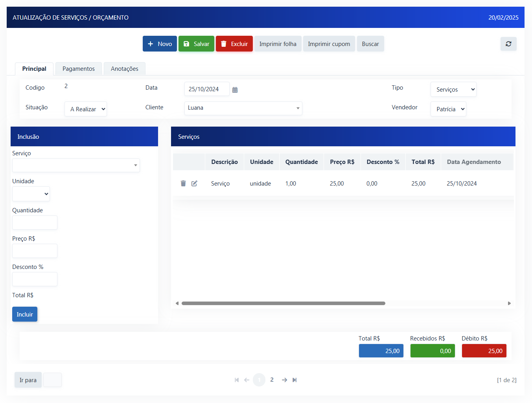Click the Ir para page number field
Image resolution: width=532 pixels, height=403 pixels.
click(x=52, y=380)
